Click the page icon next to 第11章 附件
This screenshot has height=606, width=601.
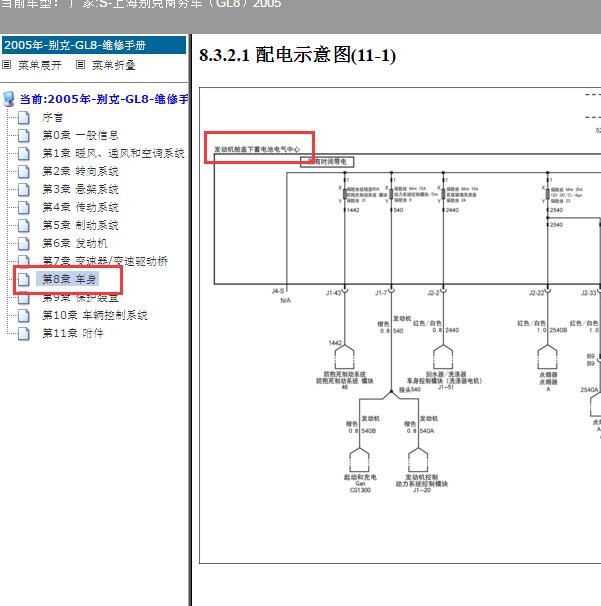click(24, 333)
